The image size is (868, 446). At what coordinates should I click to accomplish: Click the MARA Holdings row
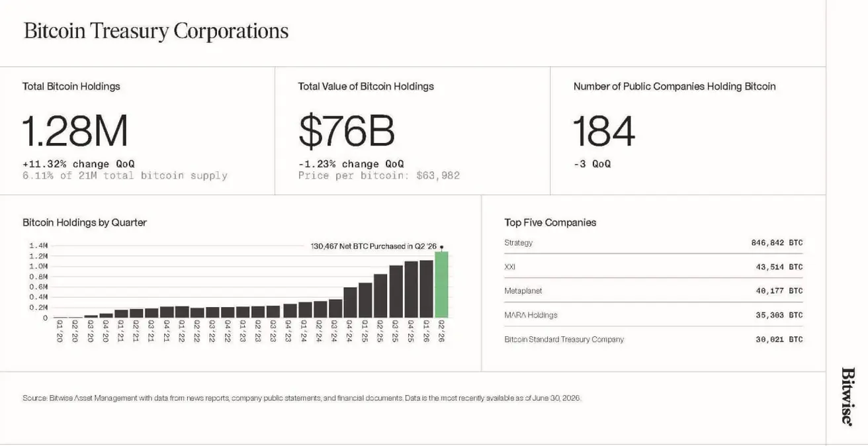pyautogui.click(x=654, y=315)
